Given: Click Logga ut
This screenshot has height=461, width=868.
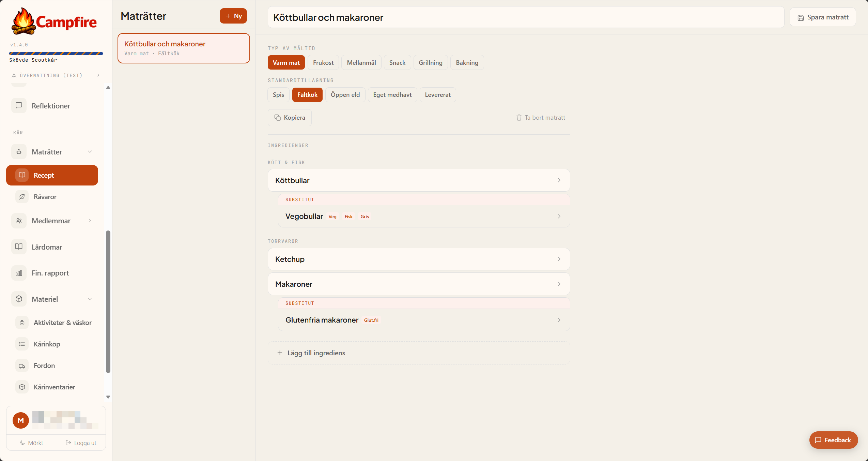Looking at the screenshot, I should coord(81,443).
